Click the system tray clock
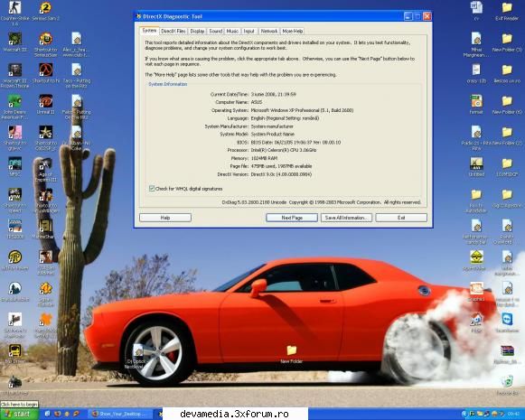525x420 pixels. [x=513, y=415]
